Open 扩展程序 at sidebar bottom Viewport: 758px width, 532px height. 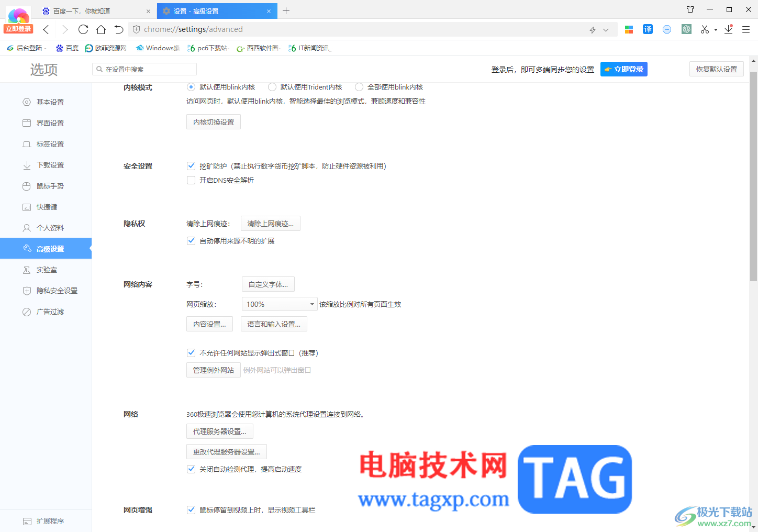click(46, 521)
